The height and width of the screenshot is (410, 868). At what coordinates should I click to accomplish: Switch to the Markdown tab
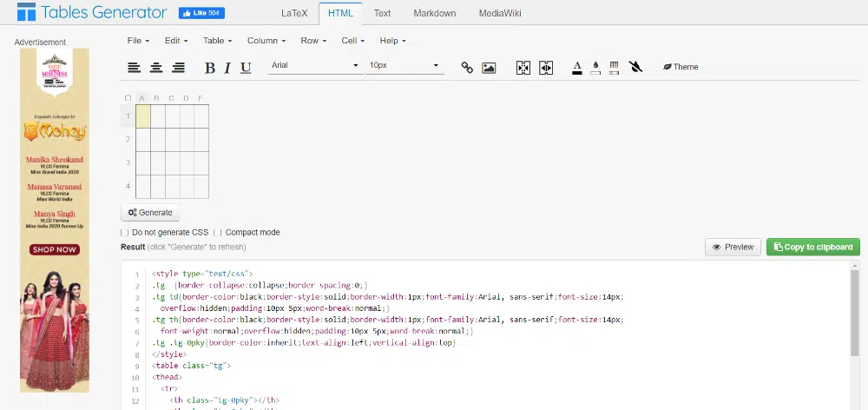coord(434,13)
